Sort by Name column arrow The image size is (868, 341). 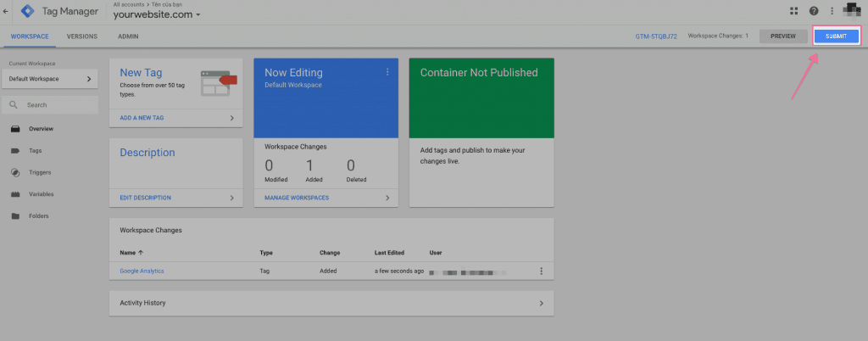click(x=141, y=253)
